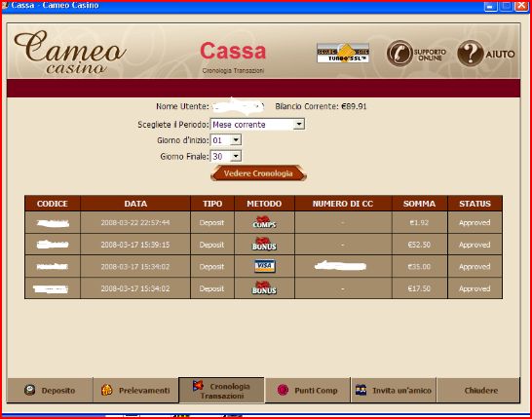Click the TIPO column header
The height and width of the screenshot is (419, 532).
[x=212, y=204]
